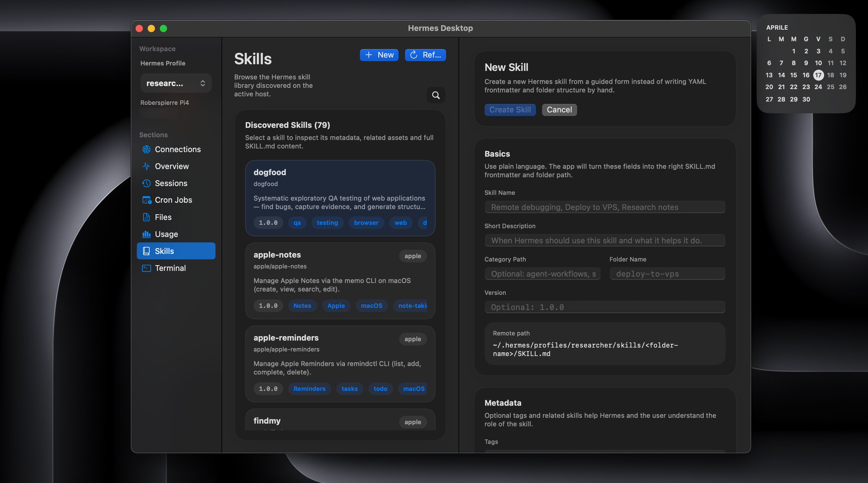Open the Hermes Profile selector dropdown

pyautogui.click(x=176, y=83)
